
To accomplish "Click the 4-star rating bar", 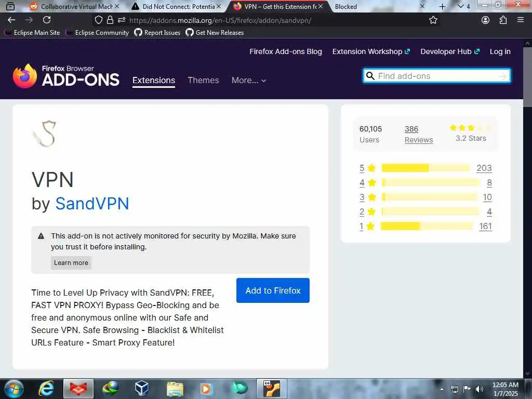I will 431,182.
